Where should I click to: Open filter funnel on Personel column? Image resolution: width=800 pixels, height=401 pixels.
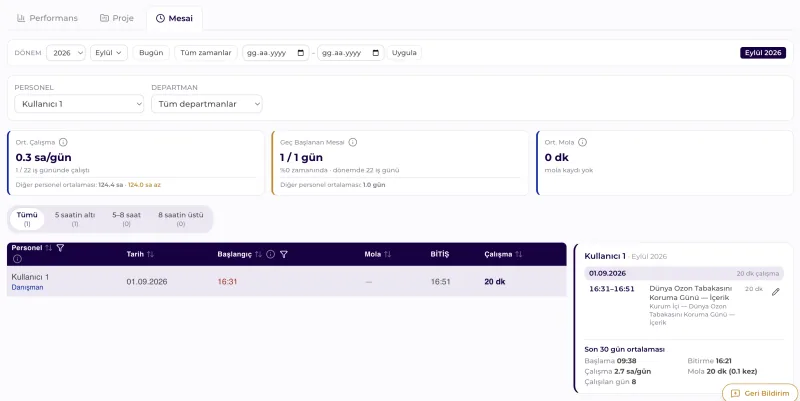[60, 248]
